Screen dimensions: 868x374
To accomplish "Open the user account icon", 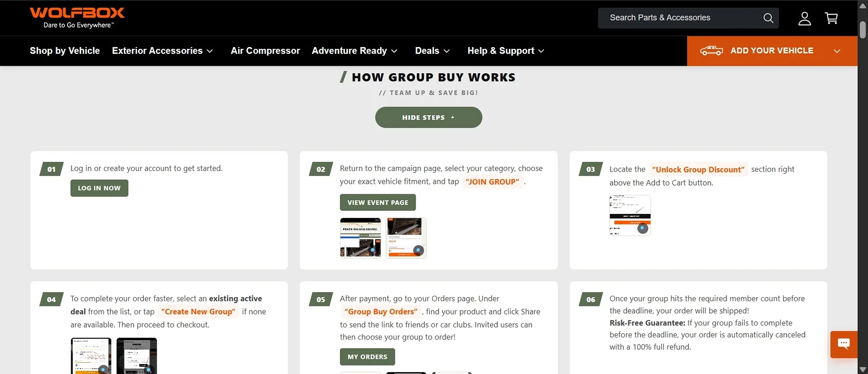I will pyautogui.click(x=804, y=18).
